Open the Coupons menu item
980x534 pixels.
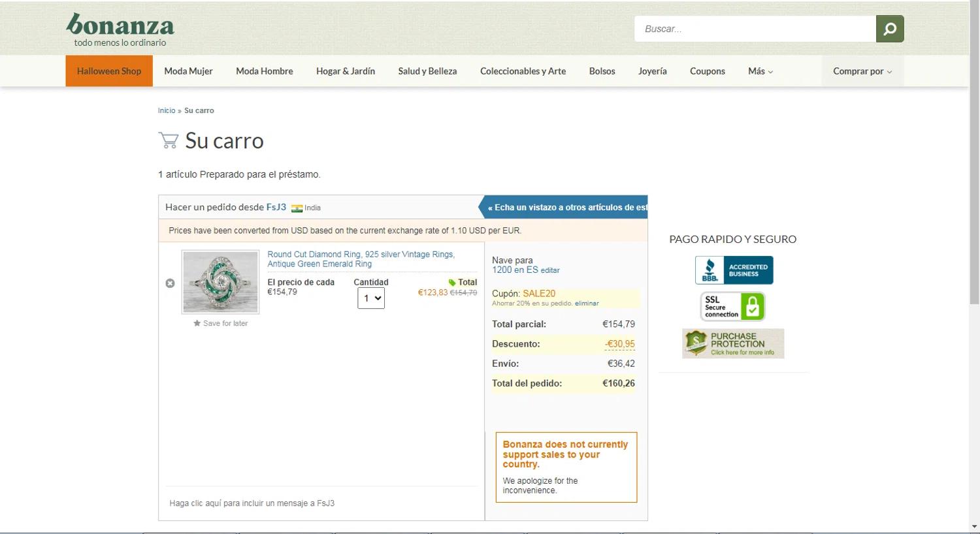pos(708,71)
